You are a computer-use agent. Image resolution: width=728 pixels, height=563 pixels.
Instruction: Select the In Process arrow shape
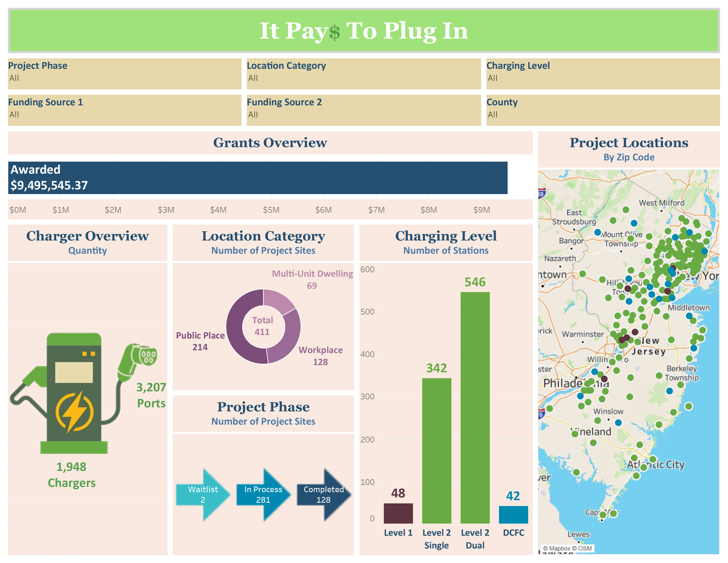click(263, 494)
